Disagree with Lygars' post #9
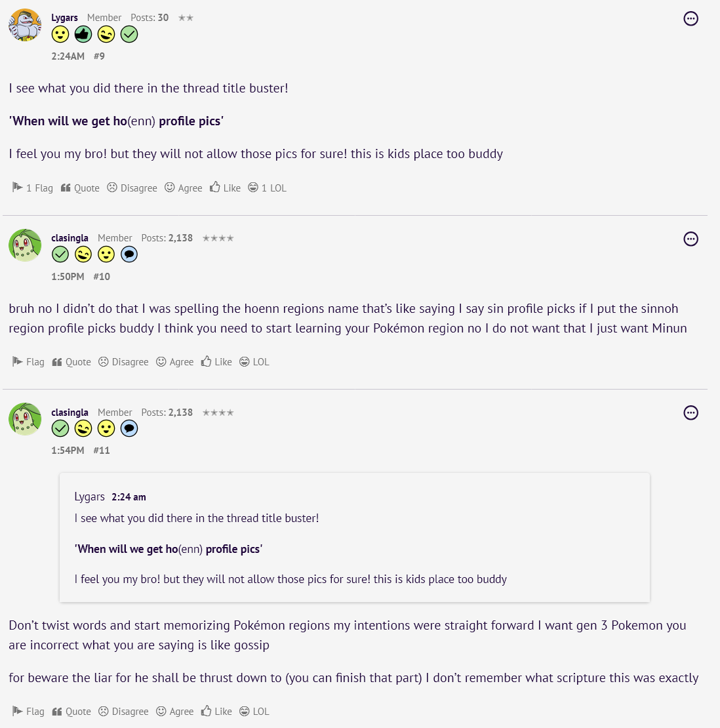Viewport: 720px width, 728px height. point(132,188)
